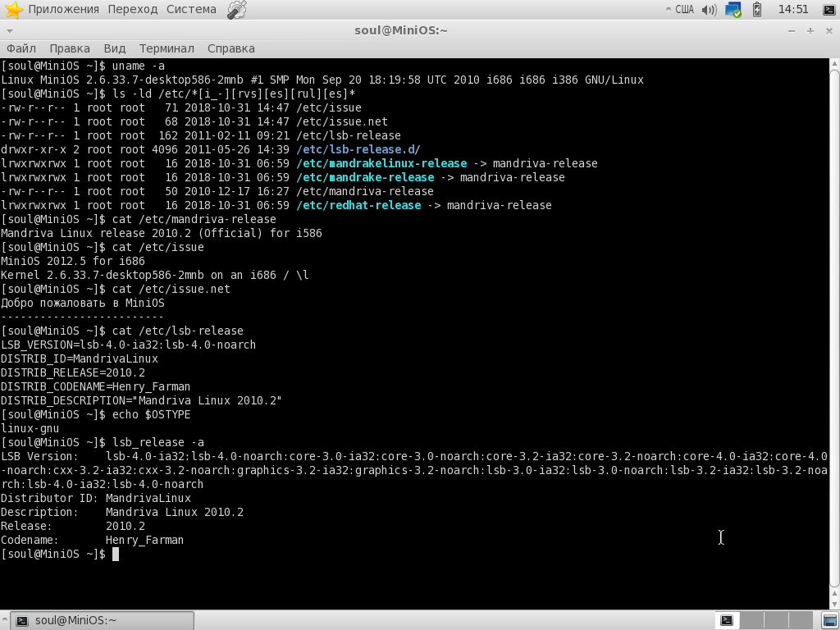Image resolution: width=840 pixels, height=630 pixels.
Task: Open the Справка menu
Action: pos(231,48)
